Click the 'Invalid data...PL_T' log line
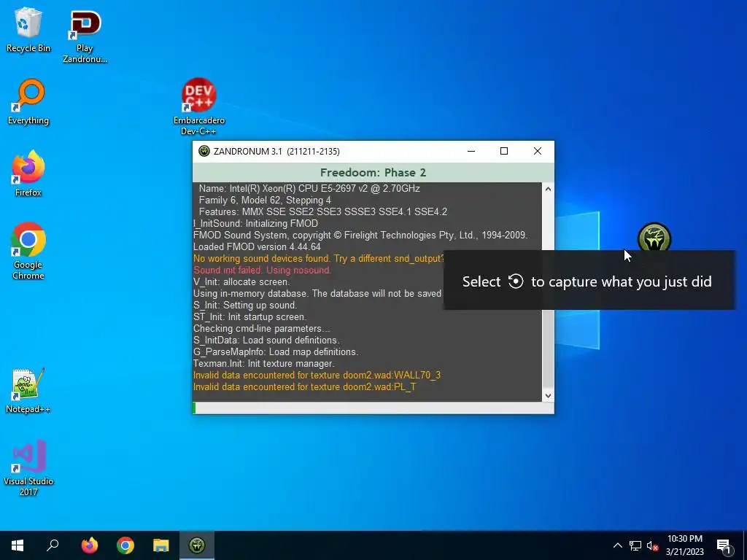Screen dimensions: 747x560 click(x=305, y=386)
